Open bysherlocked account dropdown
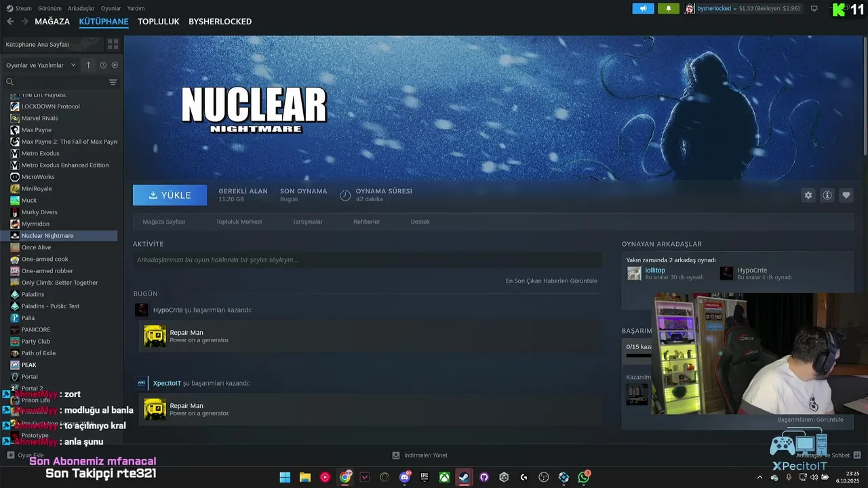Image resolution: width=868 pixels, height=488 pixels. pyautogui.click(x=717, y=8)
